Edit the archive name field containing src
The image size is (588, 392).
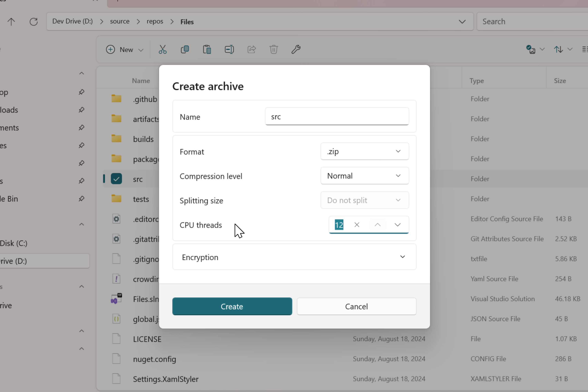[337, 116]
